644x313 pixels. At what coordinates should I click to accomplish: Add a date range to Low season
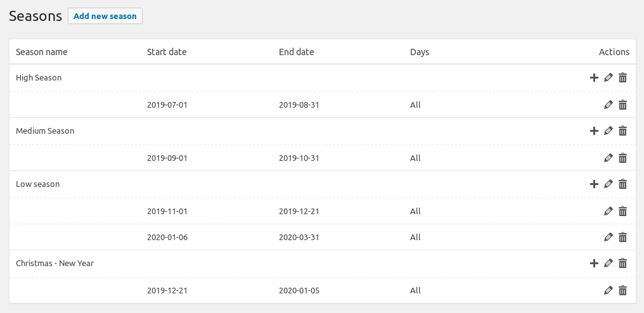(594, 184)
